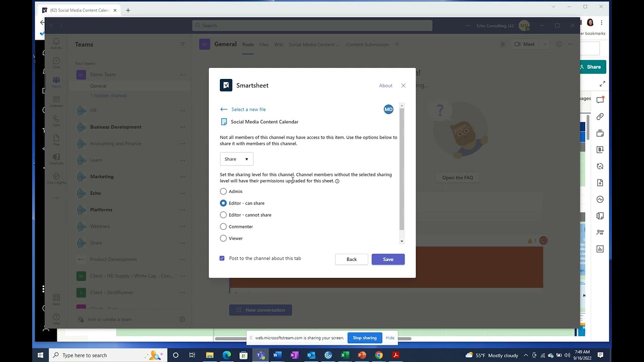Open Smartsheet Proofs icon in right rail

(x=600, y=133)
